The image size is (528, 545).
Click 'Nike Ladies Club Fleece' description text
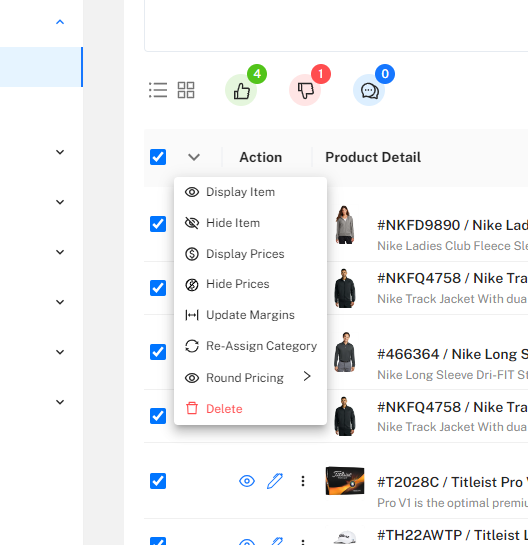[x=453, y=246]
